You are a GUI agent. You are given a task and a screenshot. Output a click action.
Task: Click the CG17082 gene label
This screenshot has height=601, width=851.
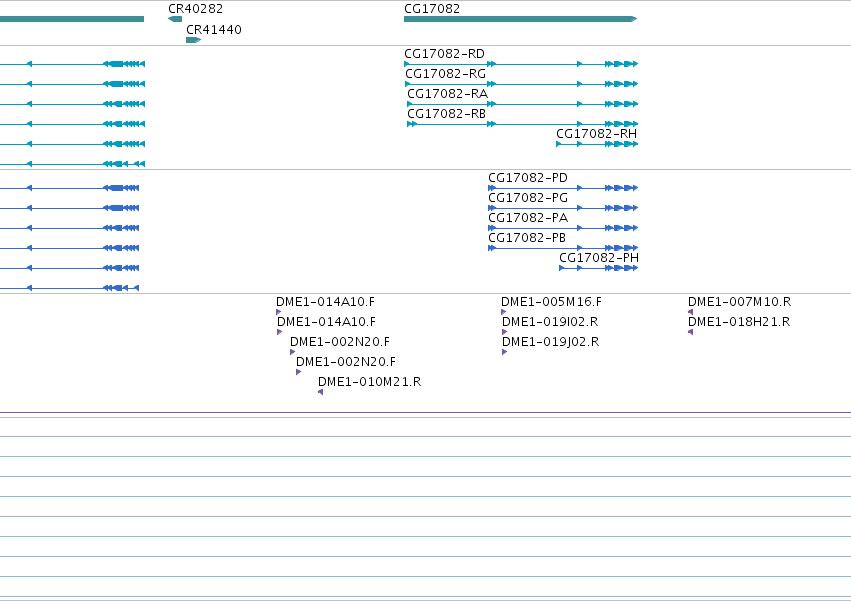pyautogui.click(x=432, y=9)
